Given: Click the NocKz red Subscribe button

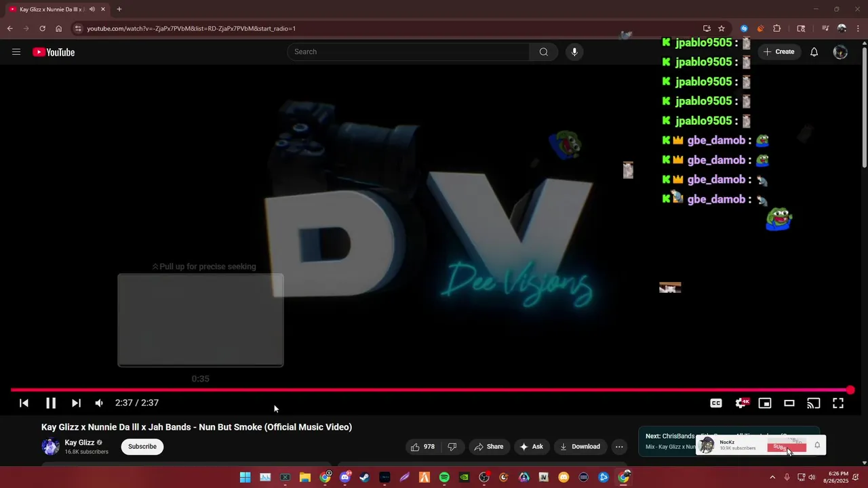Looking at the screenshot, I should pyautogui.click(x=787, y=447).
